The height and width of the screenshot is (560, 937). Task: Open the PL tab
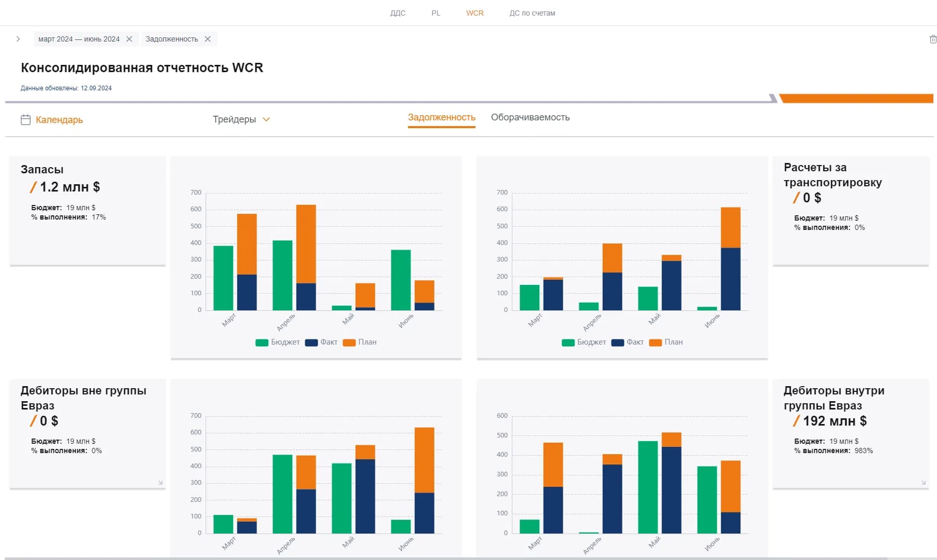click(x=436, y=13)
